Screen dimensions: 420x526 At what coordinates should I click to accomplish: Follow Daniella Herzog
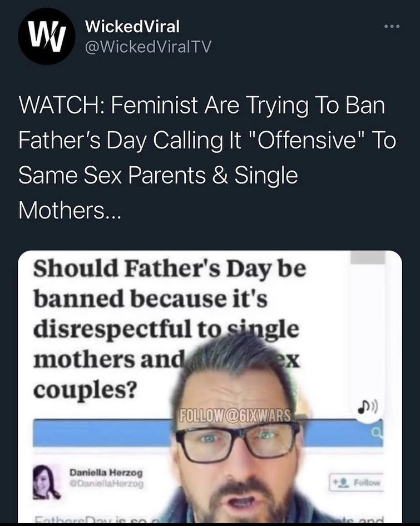(357, 483)
